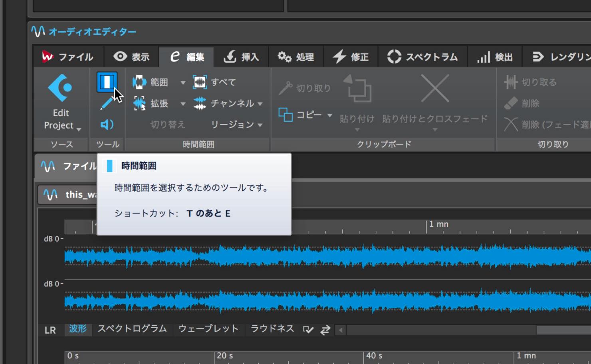This screenshot has width=591, height=364.
Task: Expand the 貼り付けとクロスフェード dropdown arrow
Action: pyautogui.click(x=435, y=130)
